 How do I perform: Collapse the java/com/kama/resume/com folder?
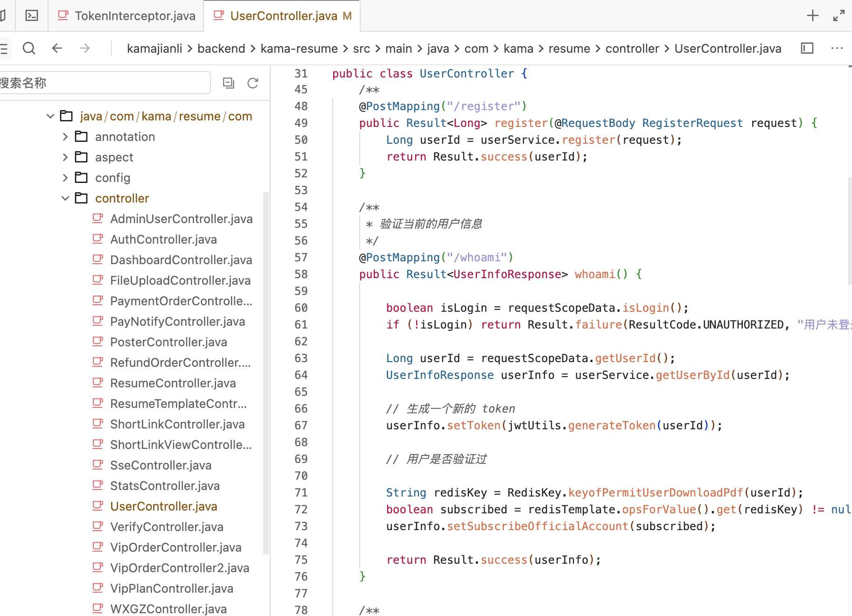point(50,116)
